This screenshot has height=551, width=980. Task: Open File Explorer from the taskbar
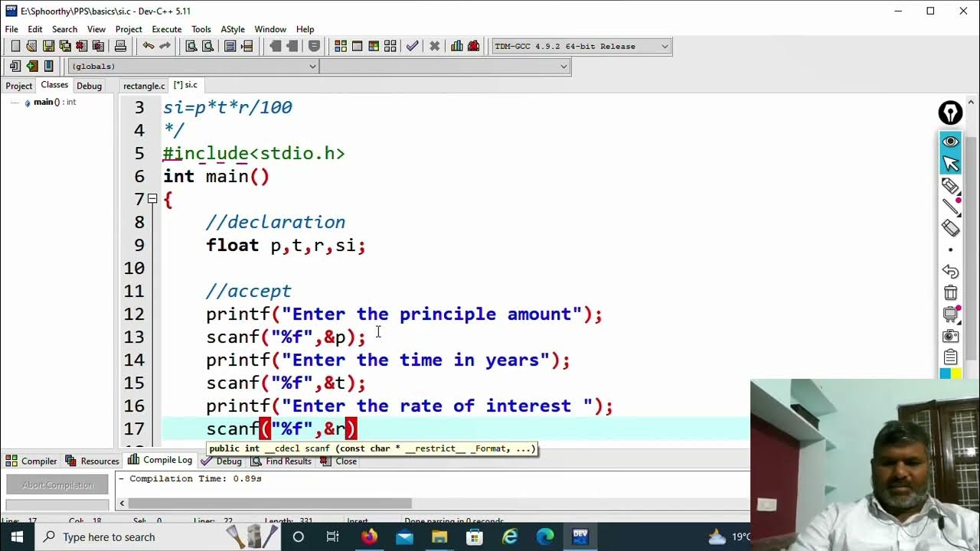click(x=439, y=536)
